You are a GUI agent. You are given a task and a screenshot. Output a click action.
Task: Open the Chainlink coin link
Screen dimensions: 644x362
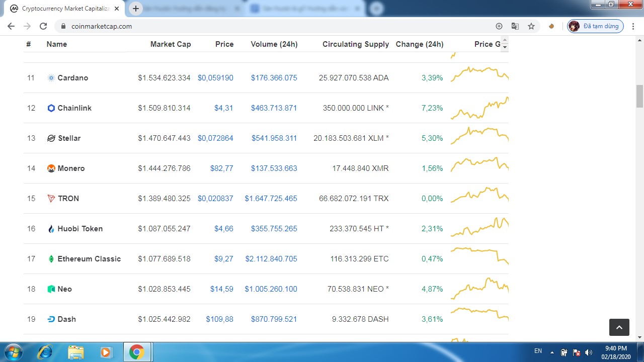(x=74, y=108)
